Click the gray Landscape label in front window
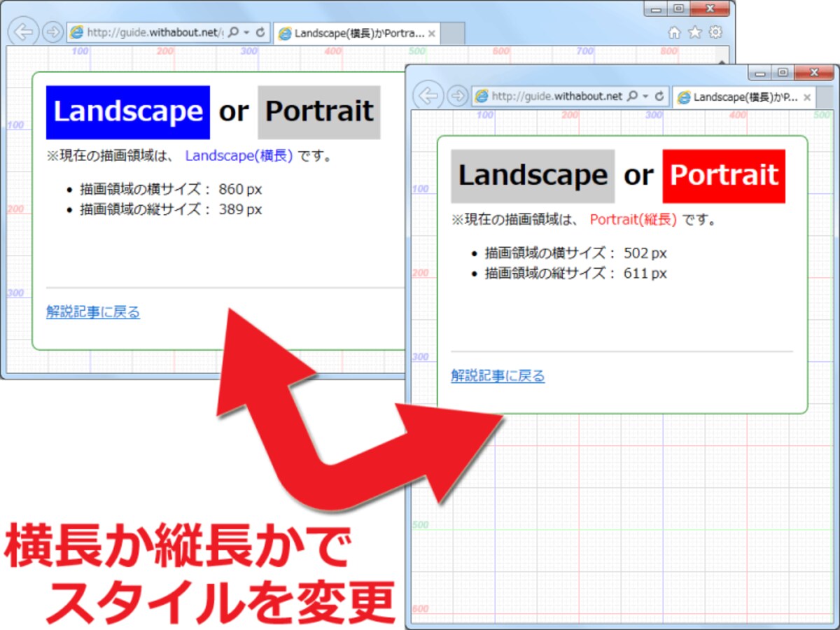 tap(533, 176)
